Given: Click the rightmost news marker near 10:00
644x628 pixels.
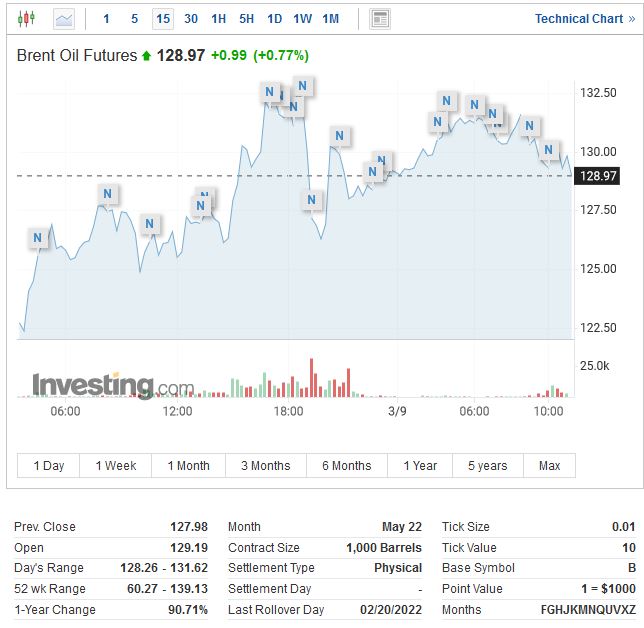Looking at the screenshot, I should click(549, 150).
